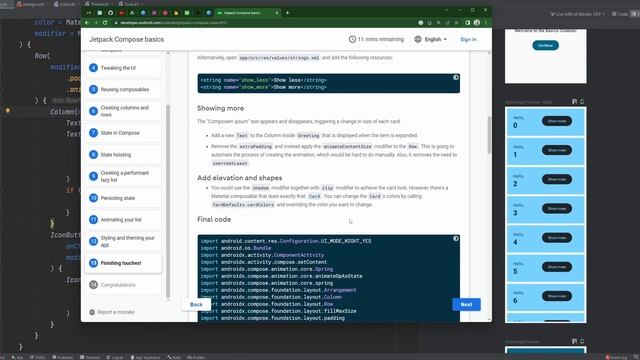Viewport: 640px width, 360px height.
Task: Click Show more on card 5 in preview
Action: click(x=557, y=267)
